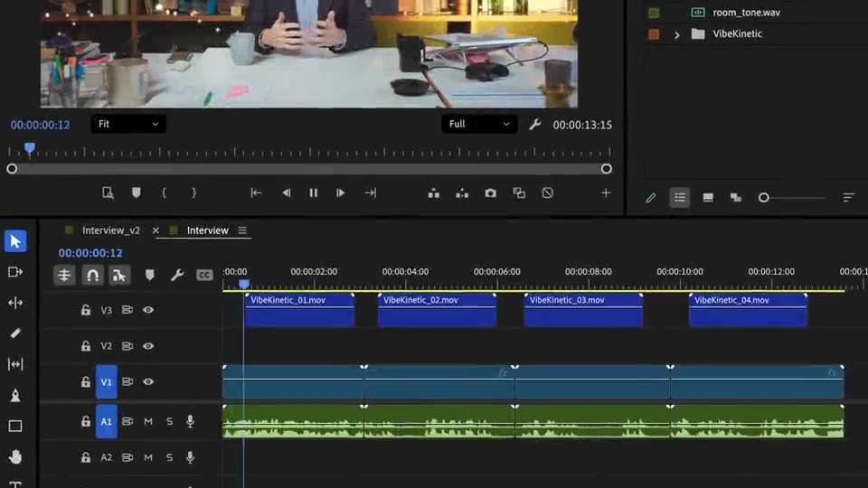Hide V1 track output eye
868x488 pixels.
tap(147, 381)
